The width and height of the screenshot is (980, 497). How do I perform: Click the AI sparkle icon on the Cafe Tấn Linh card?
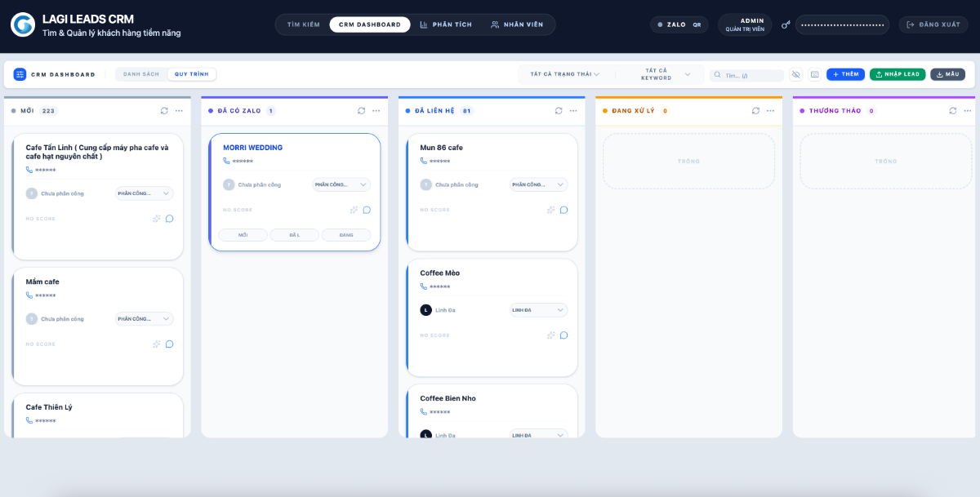[156, 219]
